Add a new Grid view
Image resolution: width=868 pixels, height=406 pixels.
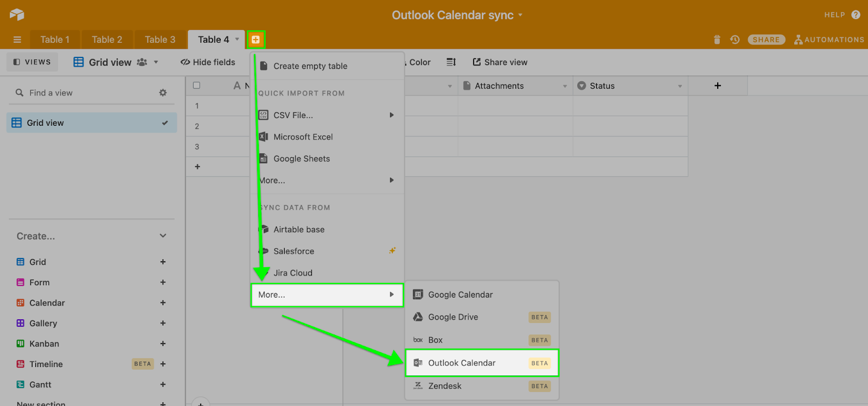pos(163,262)
